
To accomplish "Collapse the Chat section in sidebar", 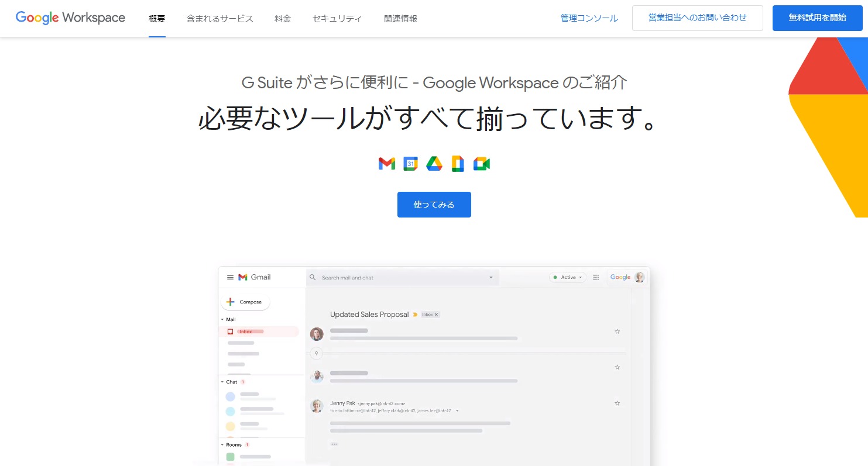I will coord(222,382).
